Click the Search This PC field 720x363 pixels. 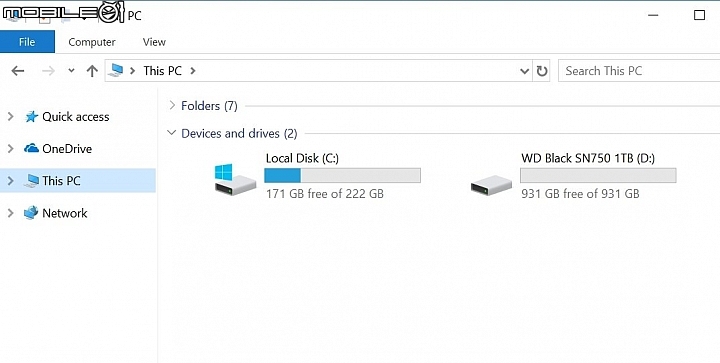coord(639,71)
